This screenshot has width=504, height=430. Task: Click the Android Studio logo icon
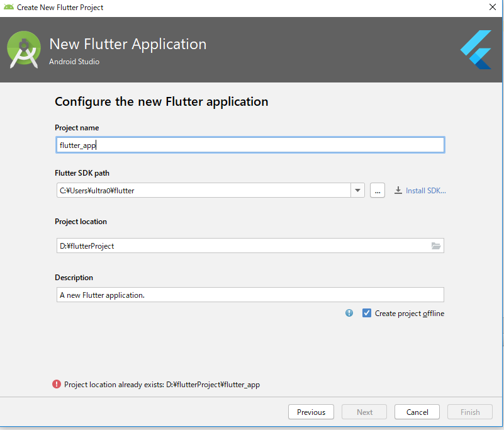[x=24, y=50]
